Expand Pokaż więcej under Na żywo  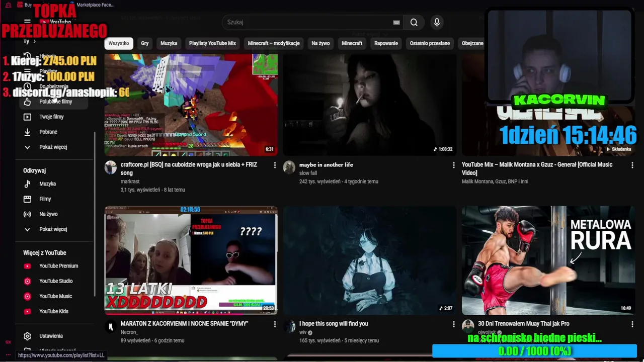click(x=54, y=229)
